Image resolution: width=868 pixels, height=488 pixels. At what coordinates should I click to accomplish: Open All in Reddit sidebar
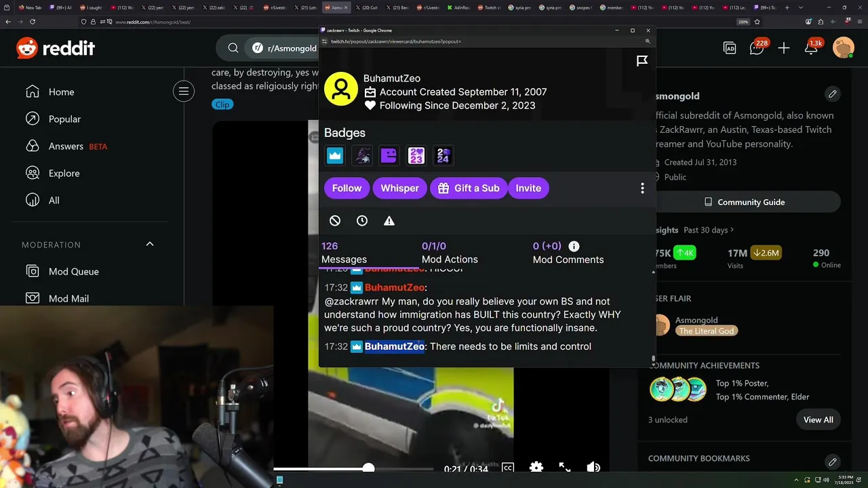click(x=54, y=201)
